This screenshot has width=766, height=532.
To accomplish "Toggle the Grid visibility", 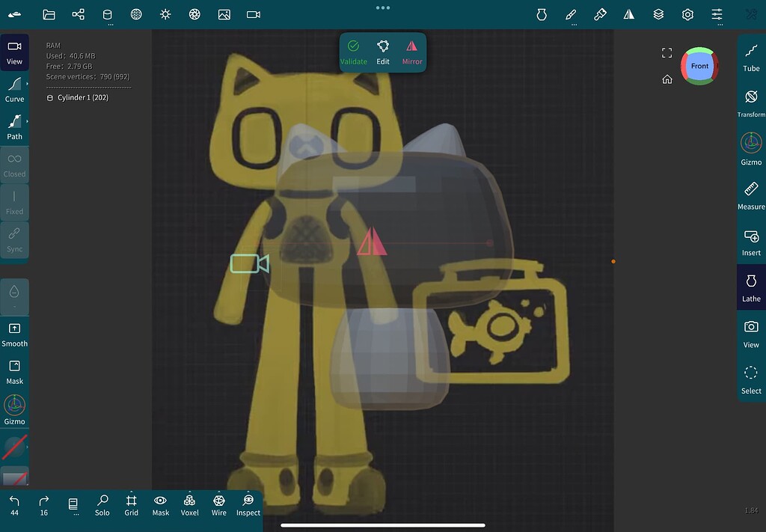I will click(x=131, y=504).
